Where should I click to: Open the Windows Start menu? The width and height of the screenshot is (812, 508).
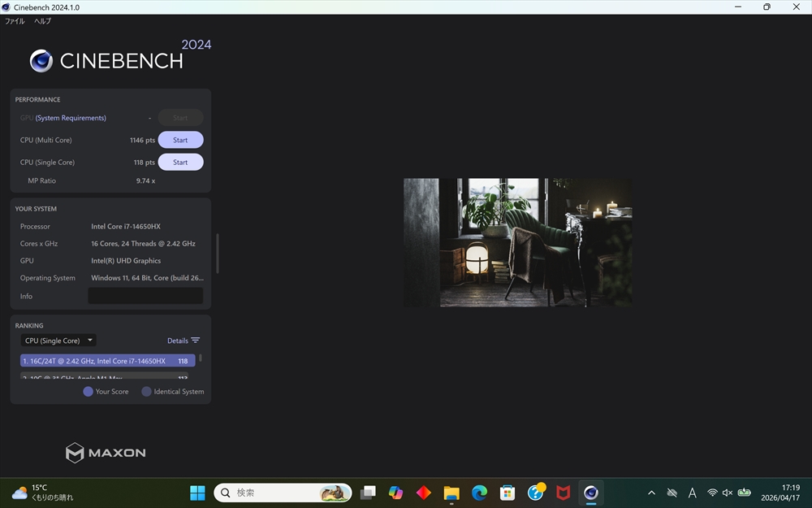197,493
